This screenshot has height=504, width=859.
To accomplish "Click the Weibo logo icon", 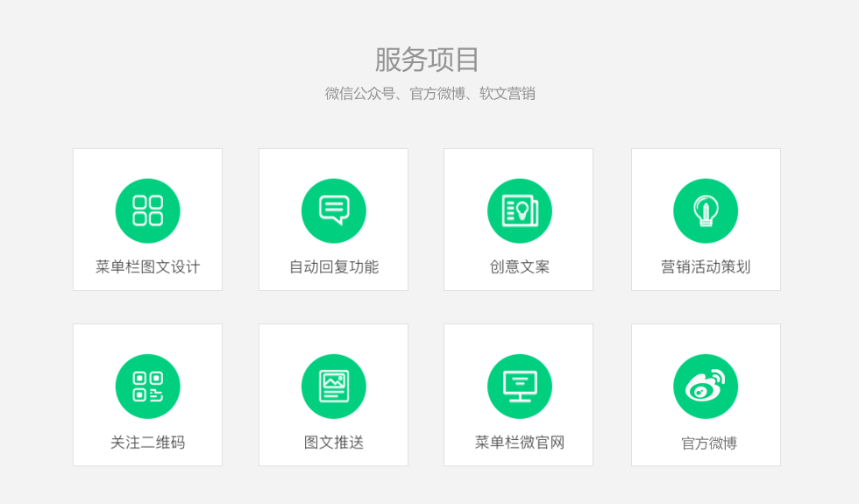I will (x=706, y=387).
